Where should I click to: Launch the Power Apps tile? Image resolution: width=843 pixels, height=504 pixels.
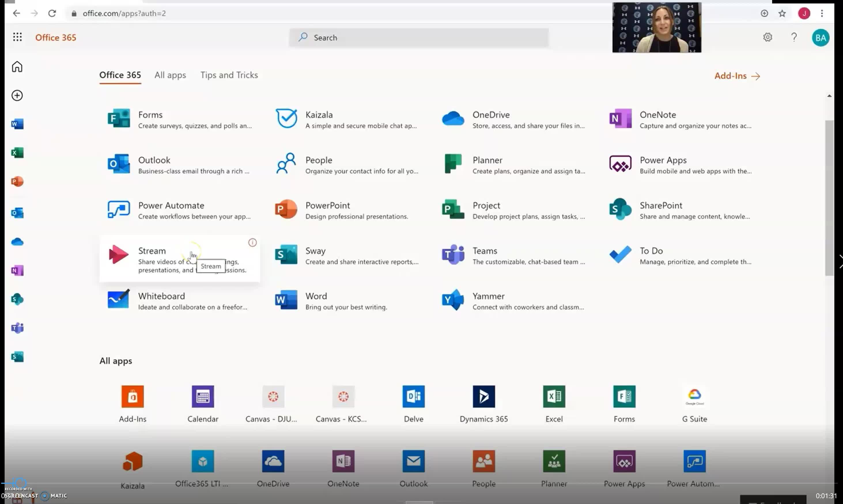point(681,165)
